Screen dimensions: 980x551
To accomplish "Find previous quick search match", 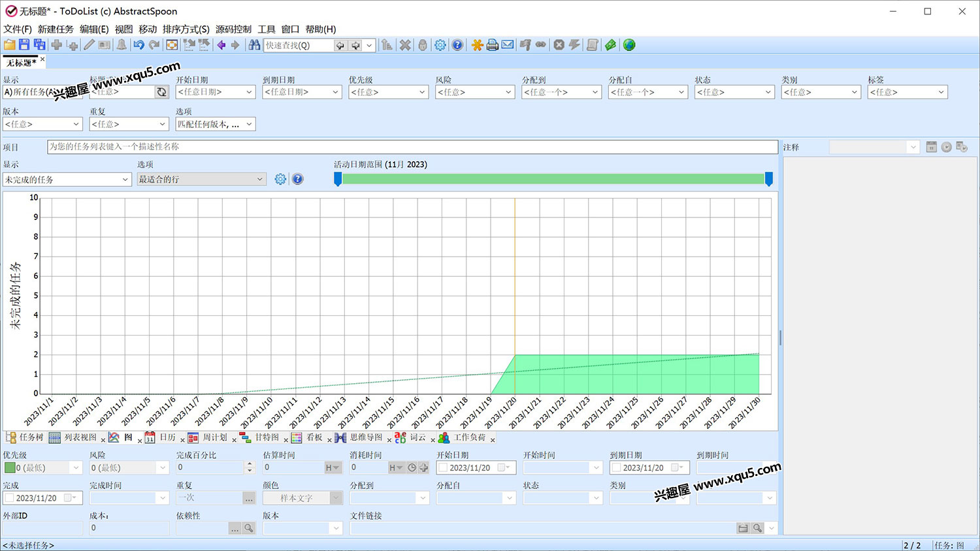I will click(x=340, y=45).
